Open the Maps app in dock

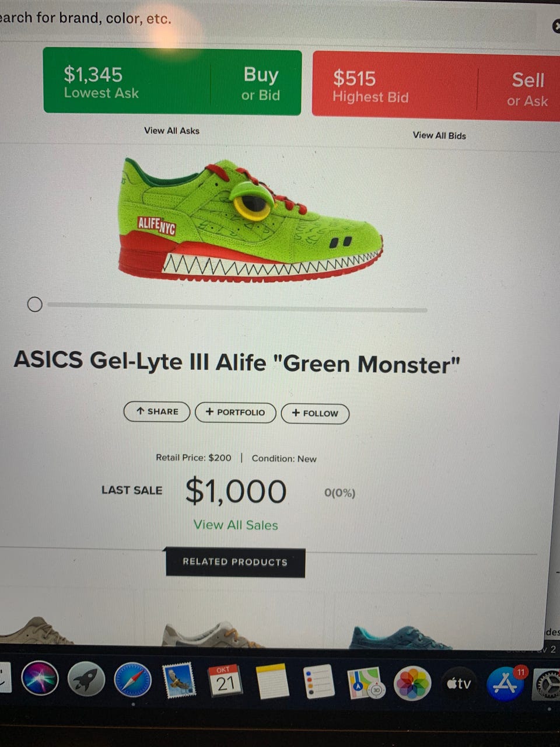[x=365, y=683]
